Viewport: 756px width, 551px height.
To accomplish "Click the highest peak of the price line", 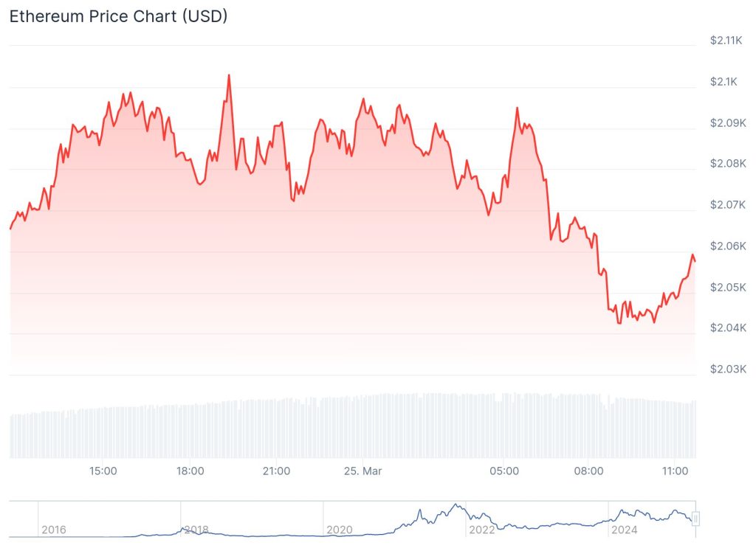I will [229, 75].
